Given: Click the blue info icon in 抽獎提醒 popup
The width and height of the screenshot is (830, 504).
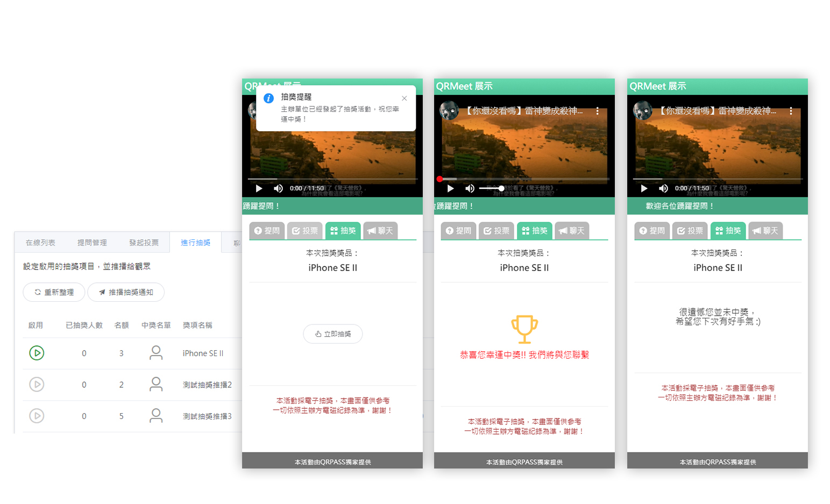Looking at the screenshot, I should 268,98.
